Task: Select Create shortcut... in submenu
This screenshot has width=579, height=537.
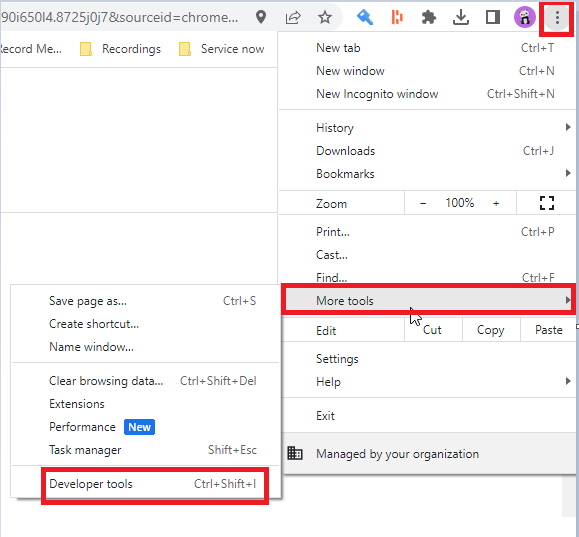Action: pos(146,324)
